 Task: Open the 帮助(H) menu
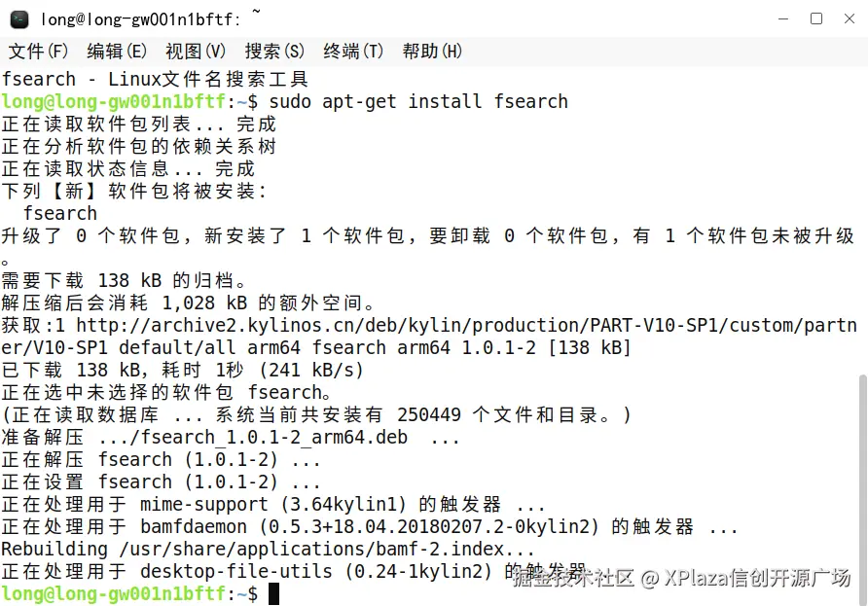click(x=432, y=52)
